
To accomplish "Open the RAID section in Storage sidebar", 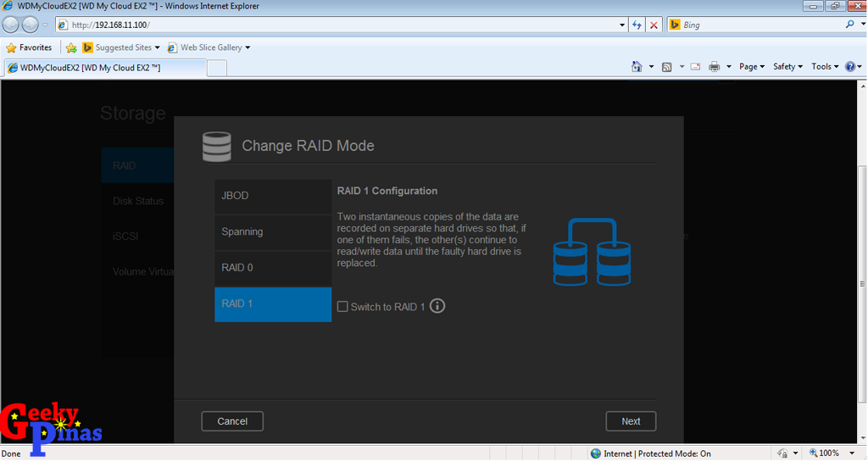I will 137,165.
